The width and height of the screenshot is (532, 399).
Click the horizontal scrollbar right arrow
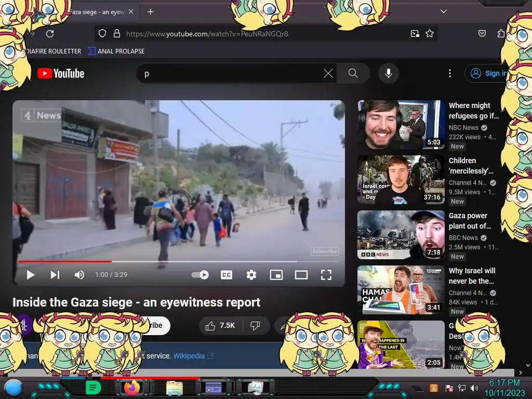tap(520, 373)
